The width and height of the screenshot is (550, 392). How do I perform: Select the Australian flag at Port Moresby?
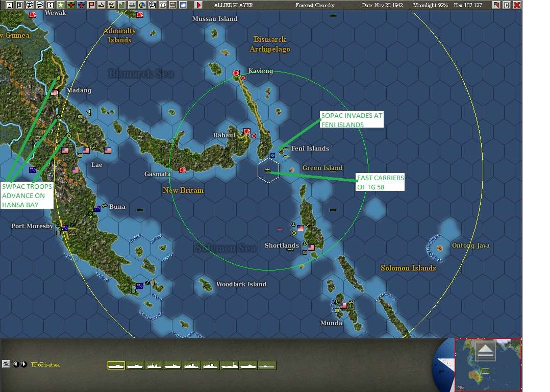click(x=65, y=228)
